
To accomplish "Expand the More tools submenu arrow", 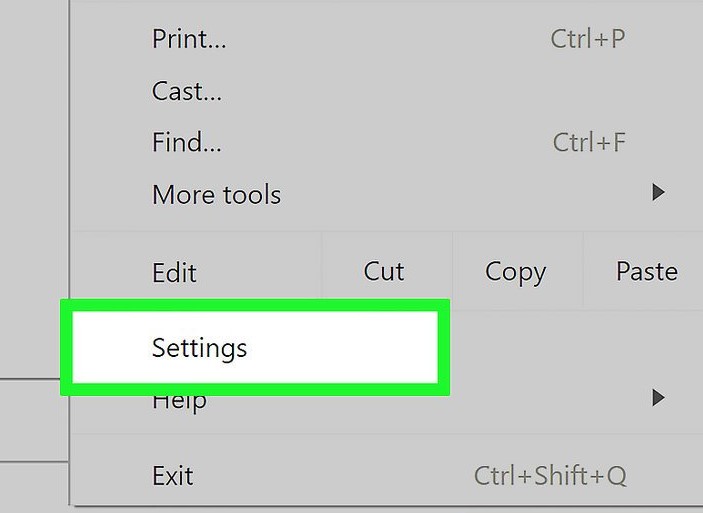I will (658, 193).
